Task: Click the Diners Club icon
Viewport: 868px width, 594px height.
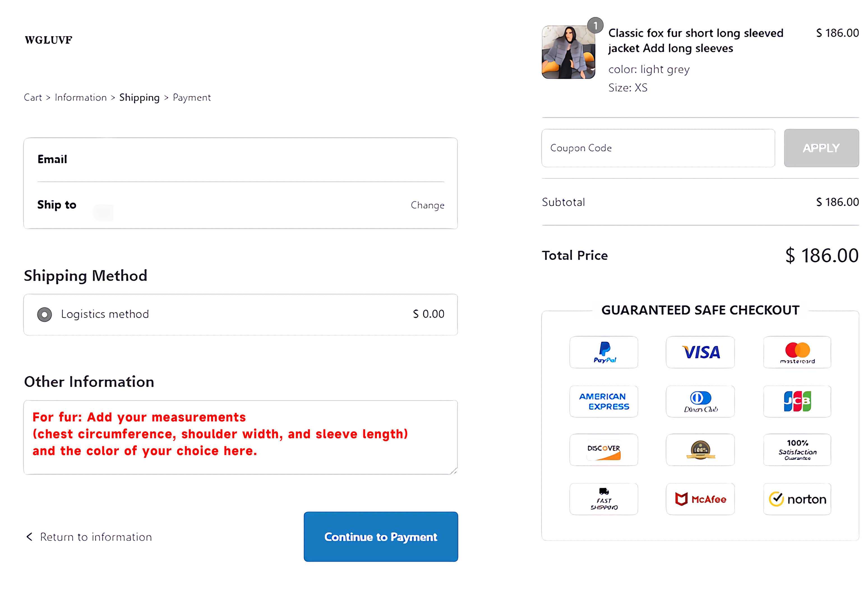Action: point(700,401)
